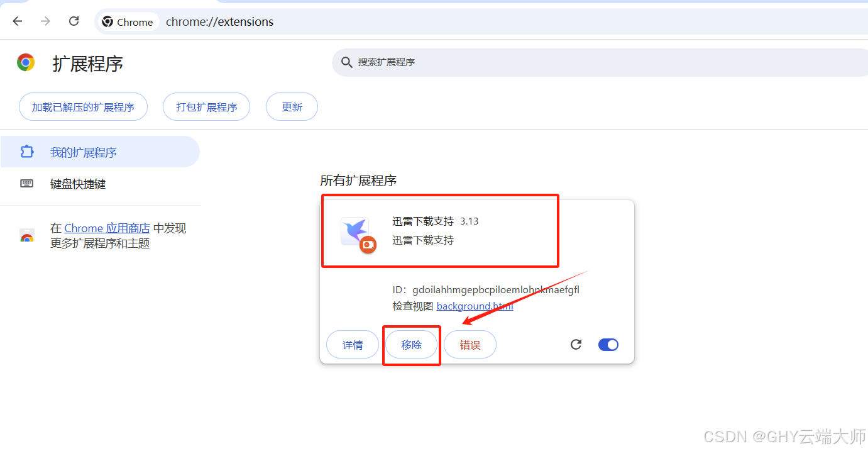Click the keyboard icon for 键盘快捷键

coord(26,184)
